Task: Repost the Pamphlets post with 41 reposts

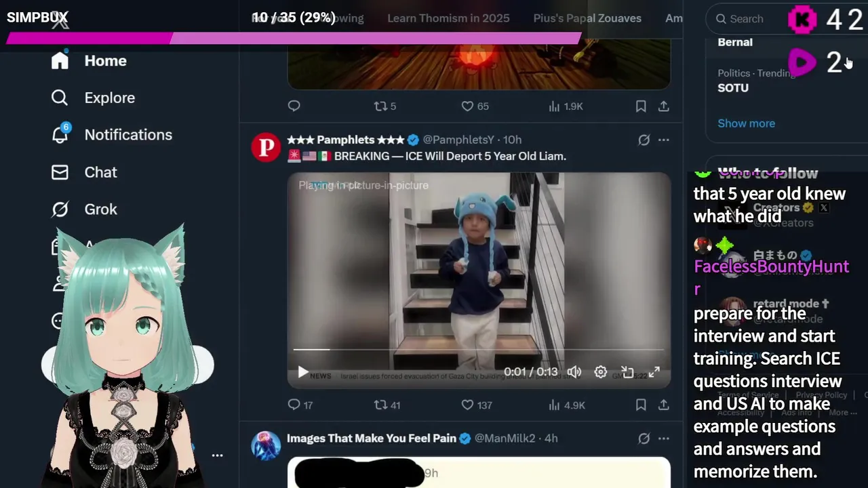Action: click(x=381, y=405)
